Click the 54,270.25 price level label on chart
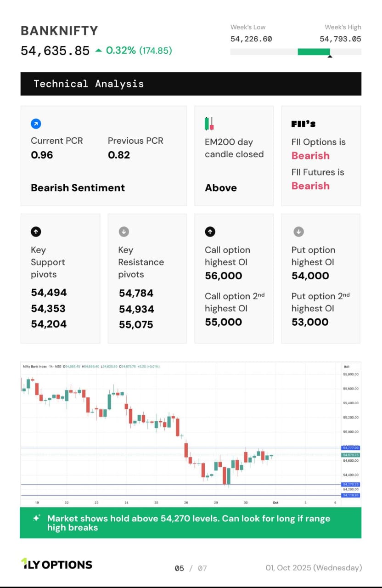Viewport: 382px width, 588px height. coord(350,484)
